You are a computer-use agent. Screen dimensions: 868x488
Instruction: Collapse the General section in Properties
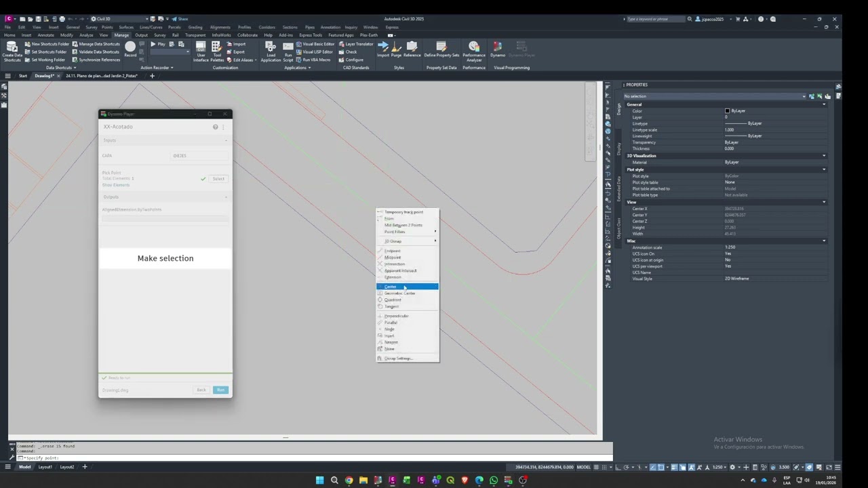click(x=824, y=104)
